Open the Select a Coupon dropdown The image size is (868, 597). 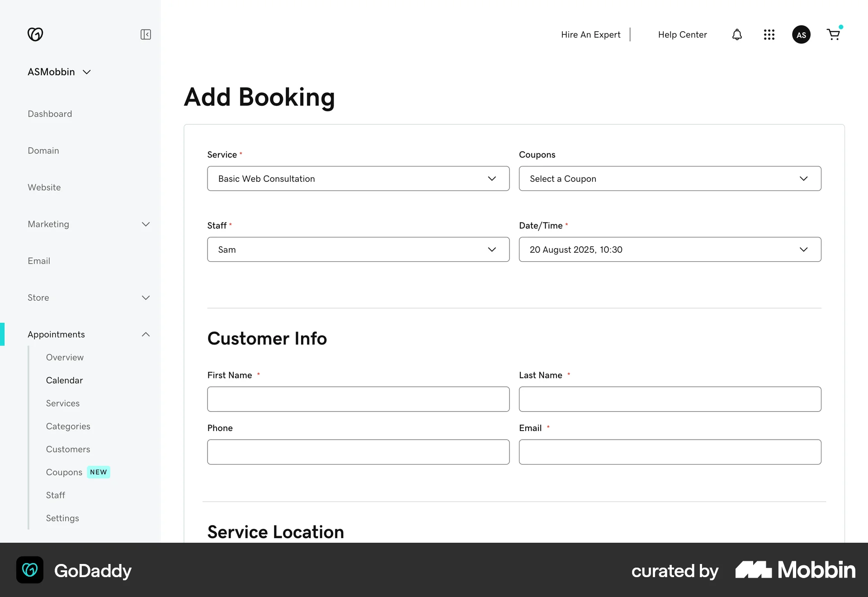(670, 179)
